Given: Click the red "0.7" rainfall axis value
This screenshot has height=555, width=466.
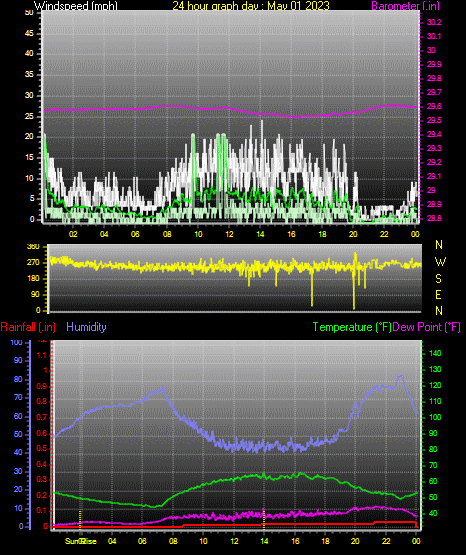Looking at the screenshot, I should pos(42,417).
